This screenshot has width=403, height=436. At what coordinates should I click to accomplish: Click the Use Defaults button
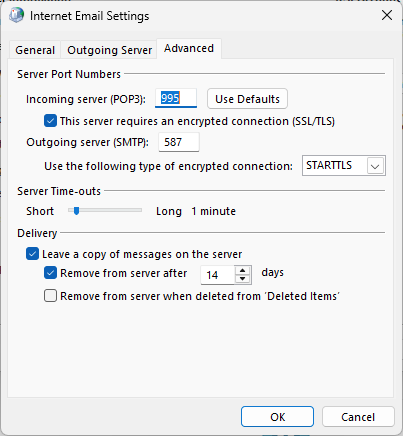247,99
